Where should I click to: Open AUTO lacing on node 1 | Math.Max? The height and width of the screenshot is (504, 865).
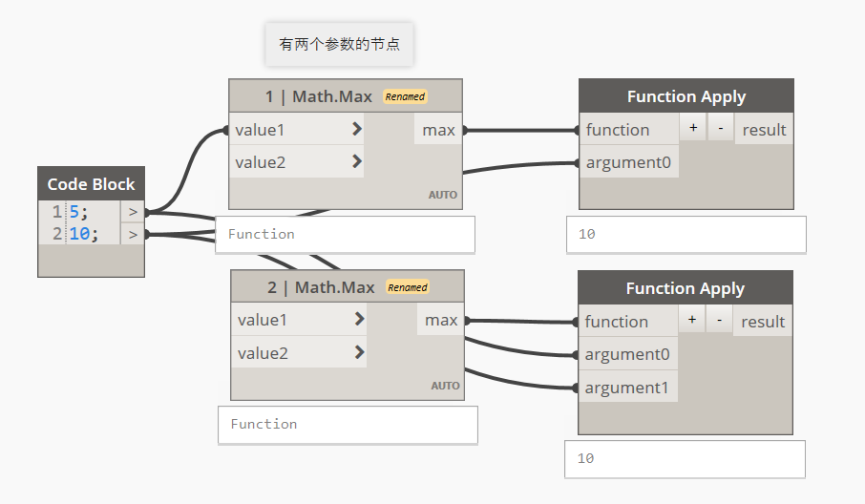(443, 195)
